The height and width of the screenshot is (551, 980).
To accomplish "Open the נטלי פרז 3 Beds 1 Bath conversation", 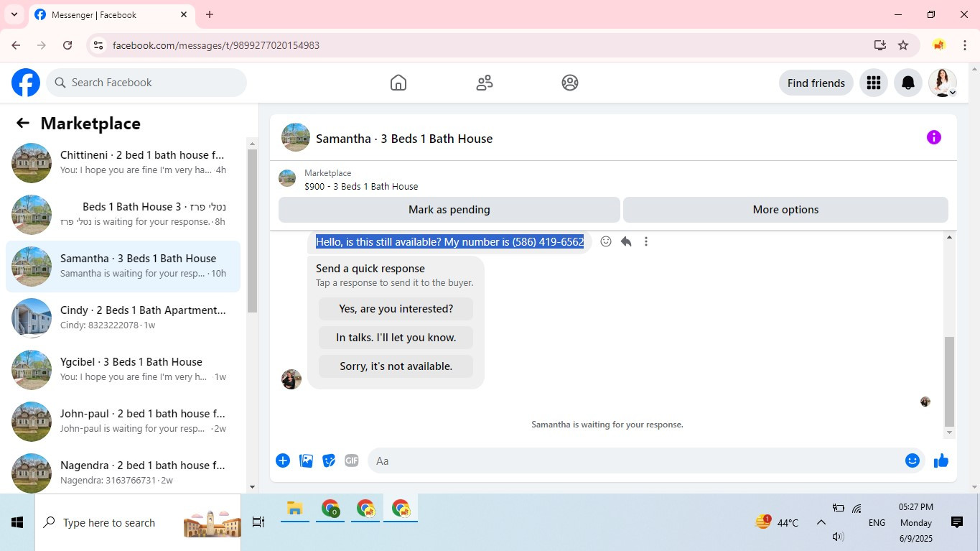I will point(123,215).
